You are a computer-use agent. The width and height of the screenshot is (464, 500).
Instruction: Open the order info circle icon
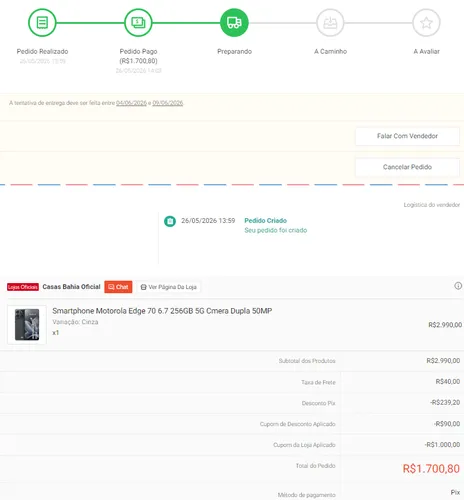[458, 286]
